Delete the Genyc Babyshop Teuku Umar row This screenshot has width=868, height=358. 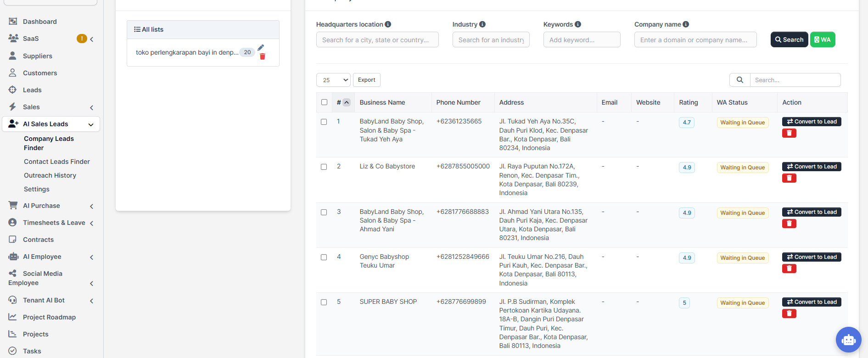[789, 268]
